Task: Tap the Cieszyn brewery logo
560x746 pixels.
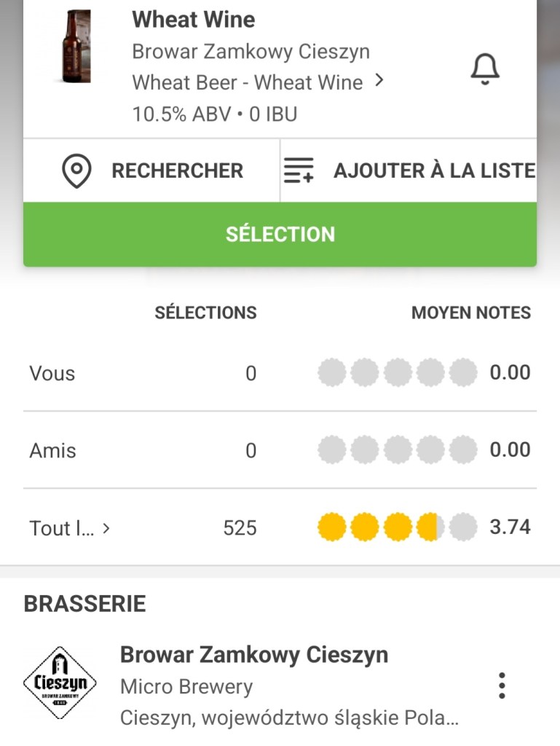Action: tap(60, 683)
